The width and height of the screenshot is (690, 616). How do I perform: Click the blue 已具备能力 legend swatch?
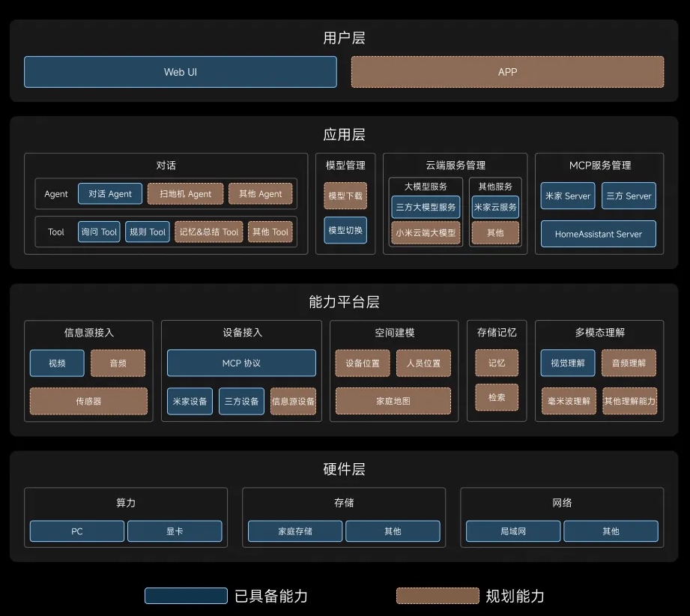[186, 596]
